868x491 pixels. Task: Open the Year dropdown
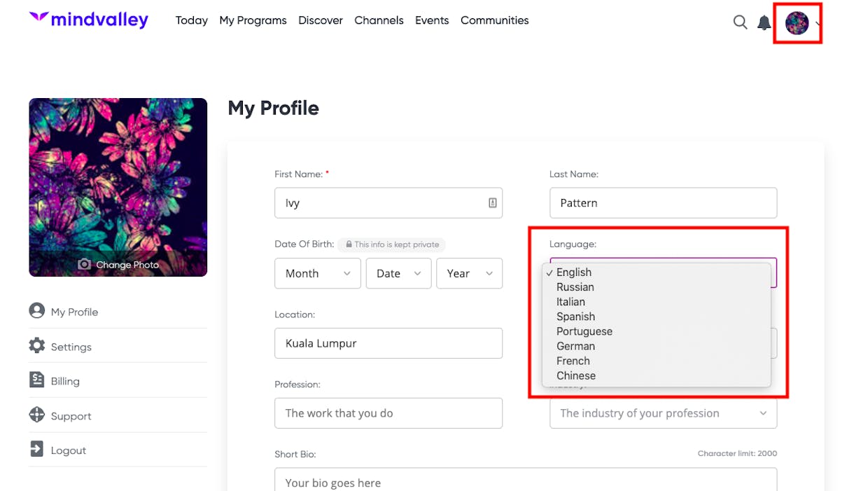point(470,273)
